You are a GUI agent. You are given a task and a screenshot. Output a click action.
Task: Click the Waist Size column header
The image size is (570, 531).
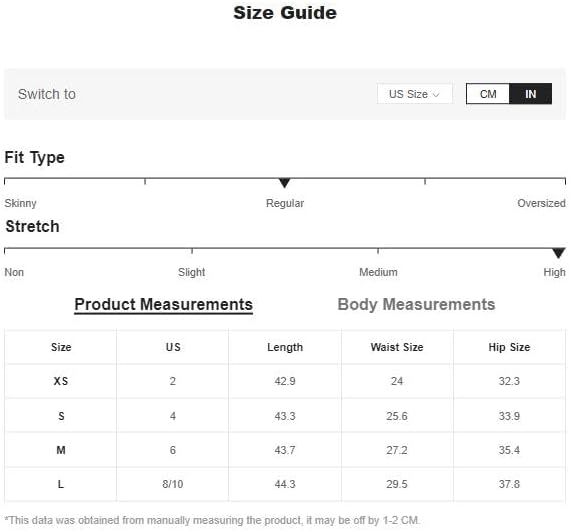click(x=397, y=347)
